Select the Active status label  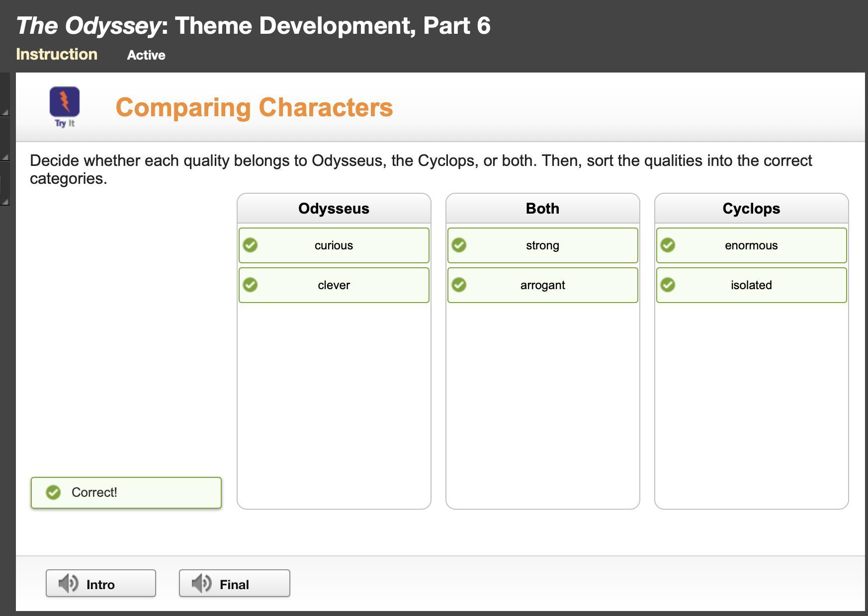146,55
